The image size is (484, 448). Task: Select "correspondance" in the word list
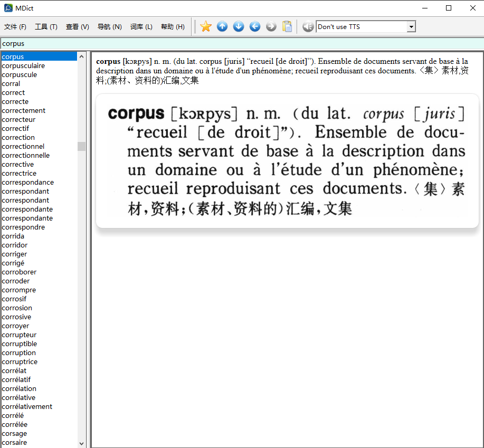pyautogui.click(x=27, y=182)
